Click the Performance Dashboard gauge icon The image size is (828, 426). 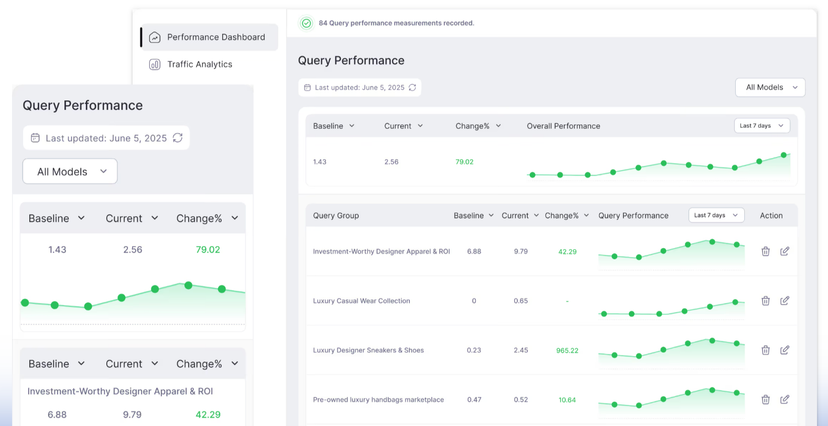pyautogui.click(x=155, y=37)
